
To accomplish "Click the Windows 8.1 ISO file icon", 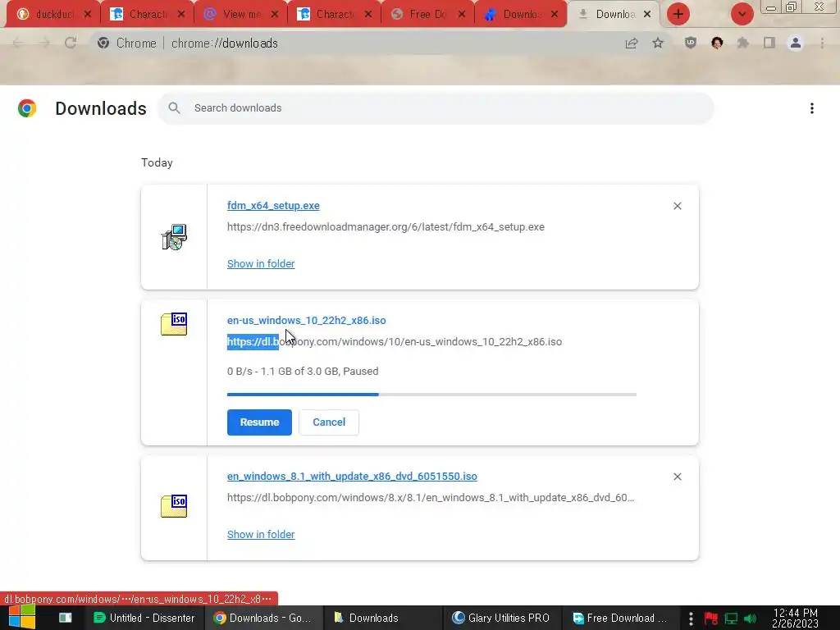I will click(174, 505).
